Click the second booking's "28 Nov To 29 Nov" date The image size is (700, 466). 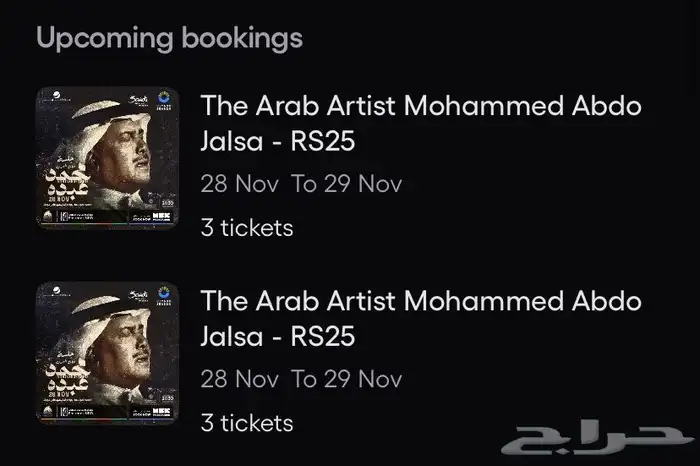tap(301, 380)
